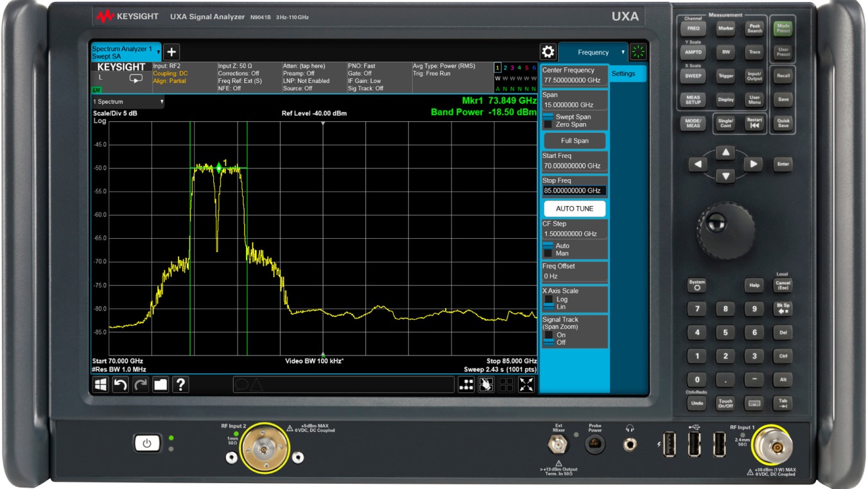Image resolution: width=868 pixels, height=489 pixels.
Task: Select the Settings tab
Action: [623, 74]
